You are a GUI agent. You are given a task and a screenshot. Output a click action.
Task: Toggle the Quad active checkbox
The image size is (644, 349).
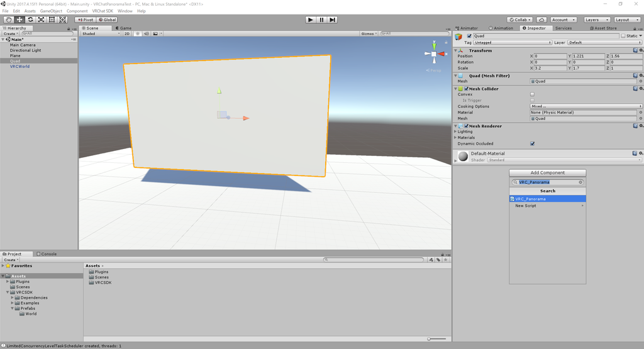pos(469,36)
